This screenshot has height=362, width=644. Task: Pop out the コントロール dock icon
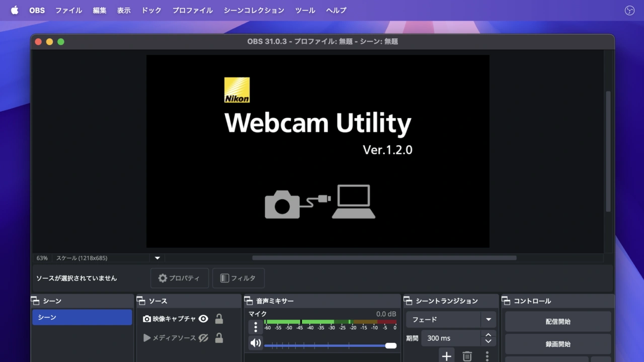point(506,301)
